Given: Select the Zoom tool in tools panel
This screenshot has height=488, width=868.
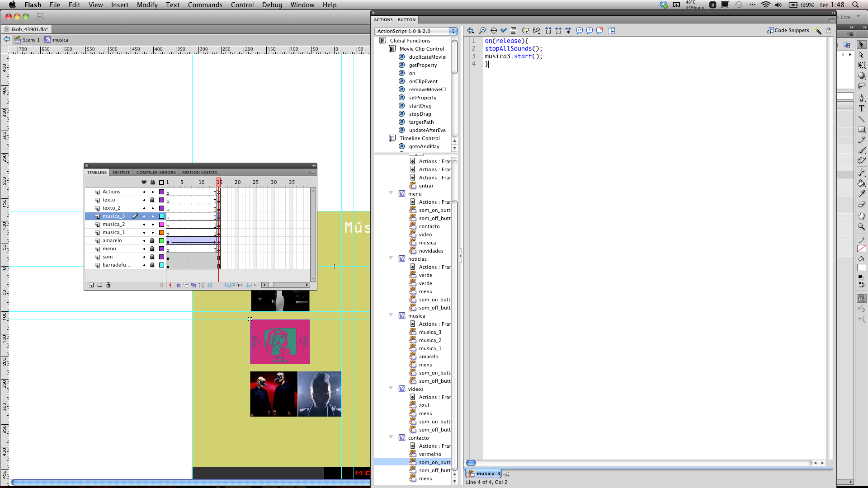Looking at the screenshot, I should [x=862, y=226].
